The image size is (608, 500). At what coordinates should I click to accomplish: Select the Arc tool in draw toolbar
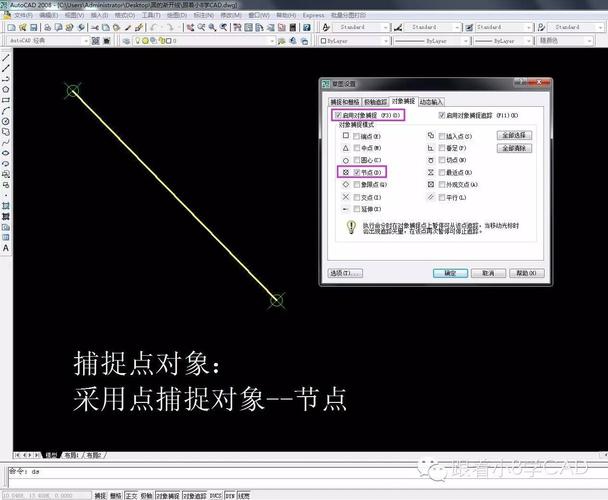tap(6, 111)
